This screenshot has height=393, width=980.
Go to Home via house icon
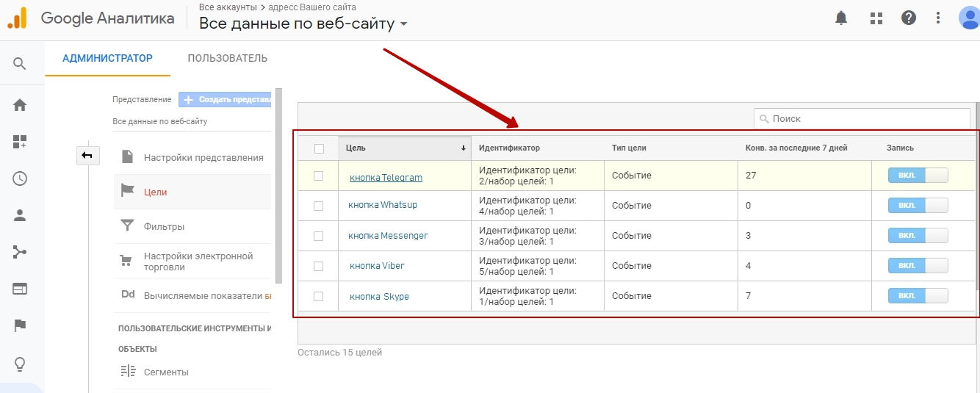click(x=20, y=105)
